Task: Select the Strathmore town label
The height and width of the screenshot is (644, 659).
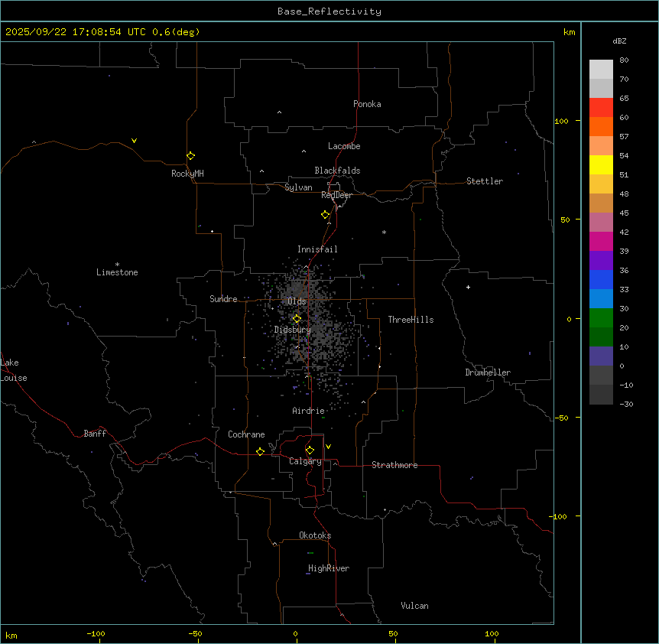Action: tap(394, 465)
